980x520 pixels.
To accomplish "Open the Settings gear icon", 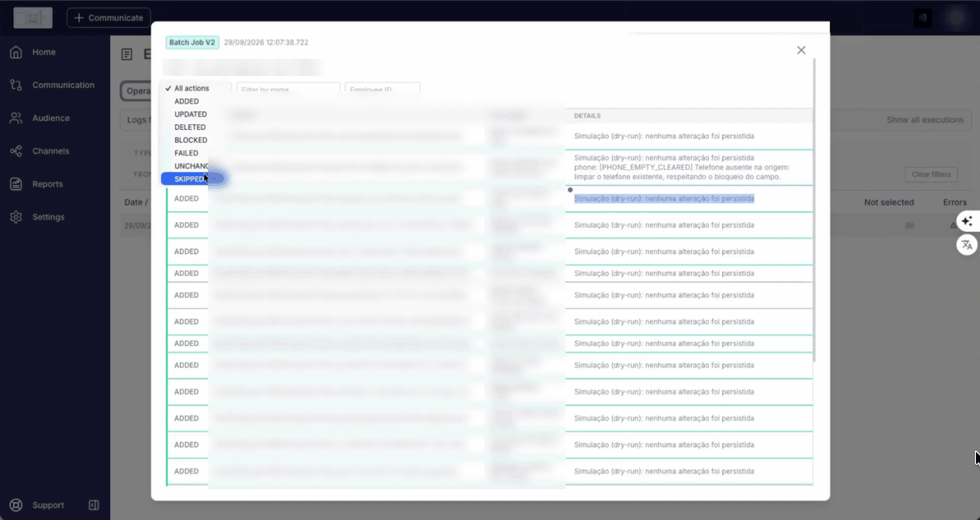I will point(16,217).
